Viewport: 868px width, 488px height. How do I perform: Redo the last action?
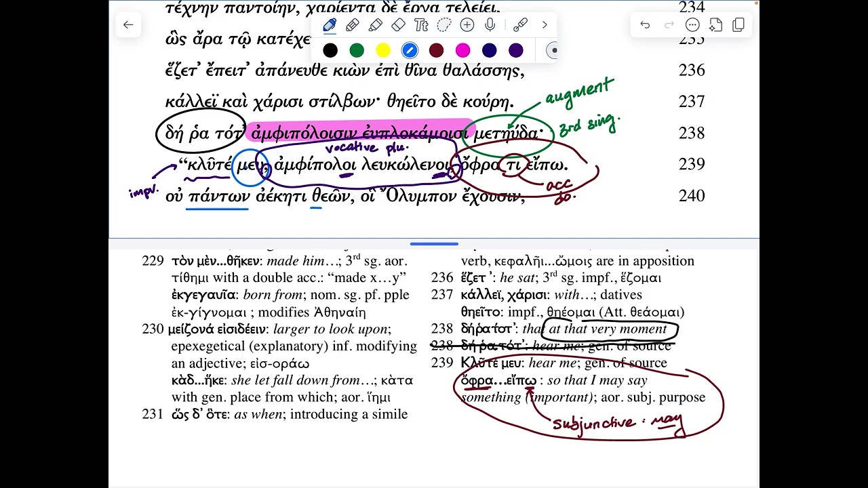tap(669, 25)
